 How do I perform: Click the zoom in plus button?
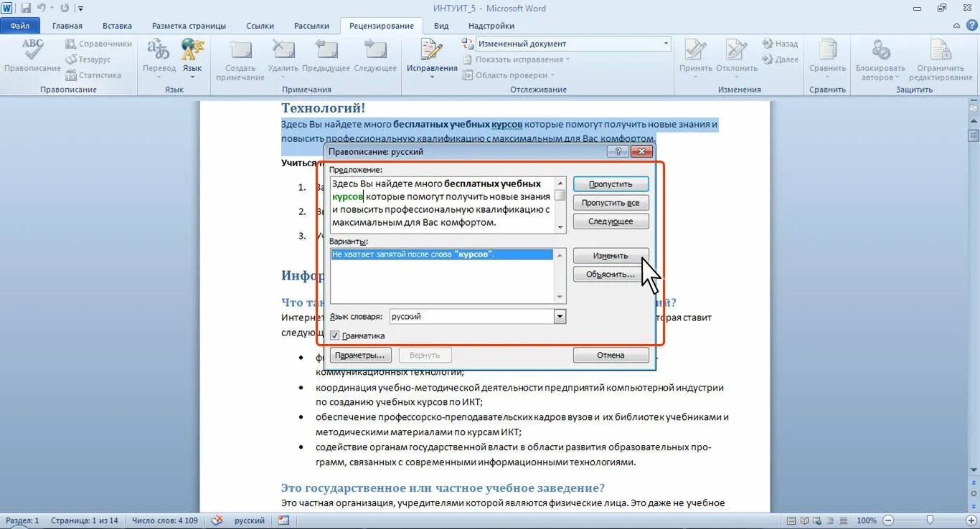tap(972, 520)
